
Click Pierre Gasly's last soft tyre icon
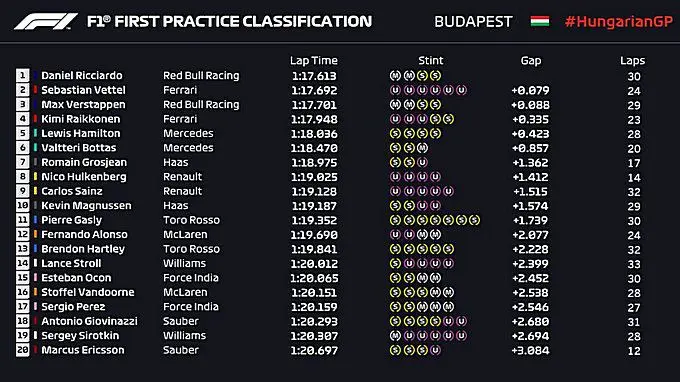tap(475, 220)
